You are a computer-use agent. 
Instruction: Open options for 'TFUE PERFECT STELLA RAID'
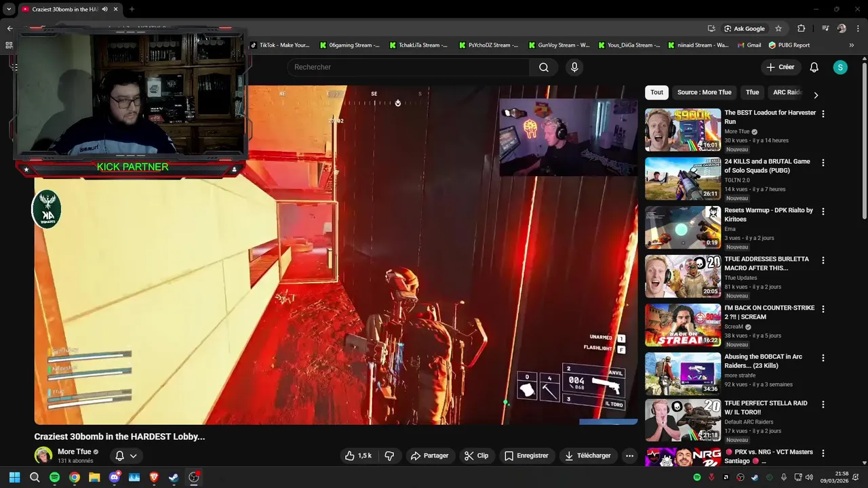(x=823, y=405)
